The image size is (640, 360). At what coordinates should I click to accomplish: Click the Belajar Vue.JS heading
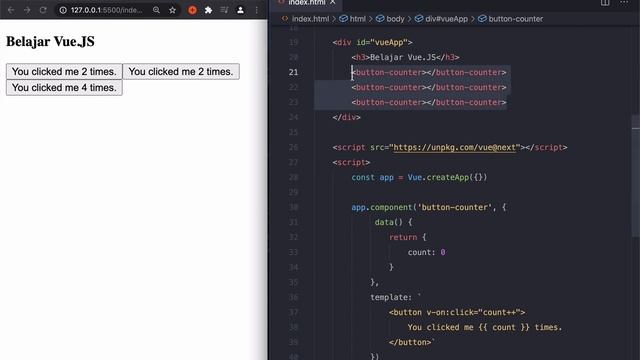pyautogui.click(x=50, y=42)
